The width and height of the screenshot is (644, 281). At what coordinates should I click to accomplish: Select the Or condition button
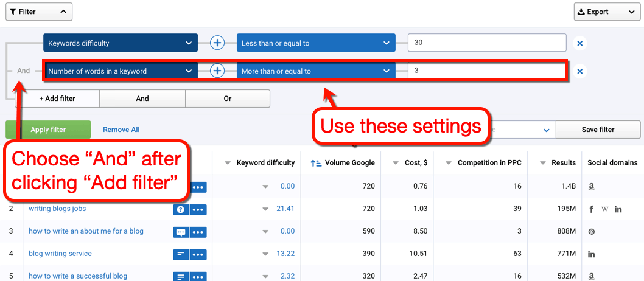[228, 99]
